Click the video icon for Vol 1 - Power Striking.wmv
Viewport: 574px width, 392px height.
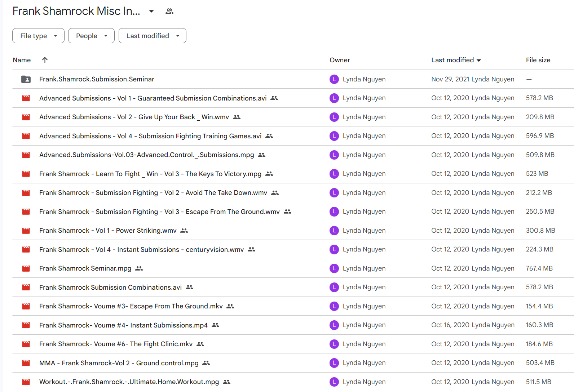click(x=26, y=231)
